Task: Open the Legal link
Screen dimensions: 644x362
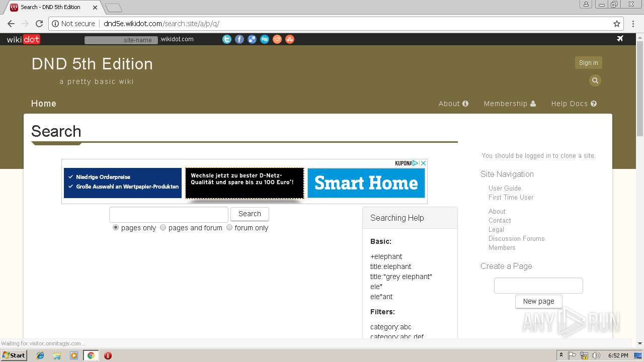Action: 496,229
